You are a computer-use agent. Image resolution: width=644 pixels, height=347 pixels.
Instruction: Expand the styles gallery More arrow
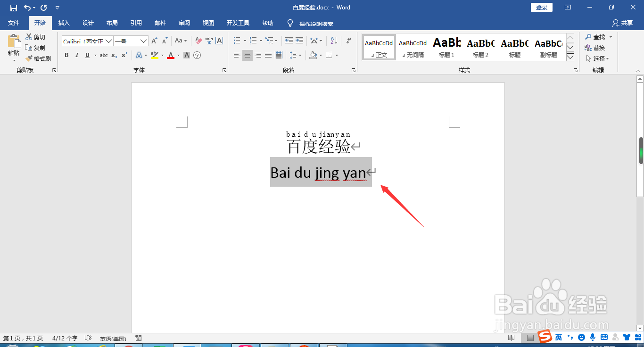tap(570, 57)
